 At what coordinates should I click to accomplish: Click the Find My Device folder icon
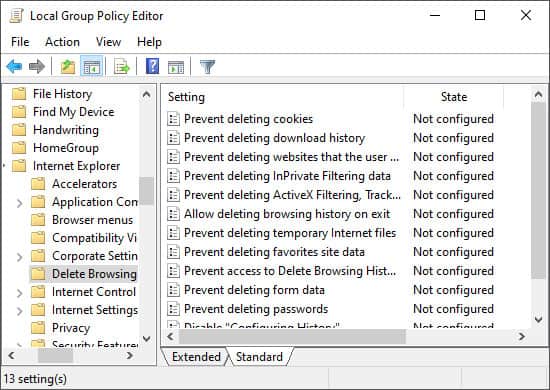click(19, 112)
